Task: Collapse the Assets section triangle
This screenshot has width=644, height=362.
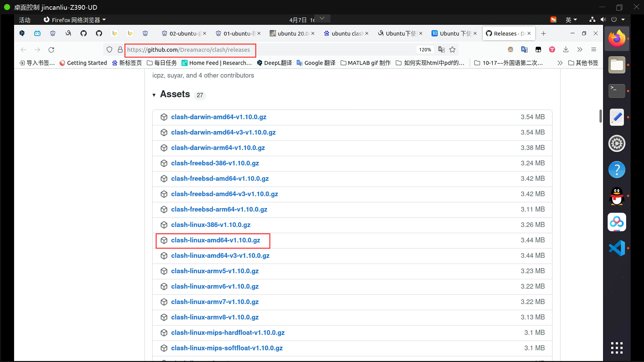Action: tap(154, 95)
